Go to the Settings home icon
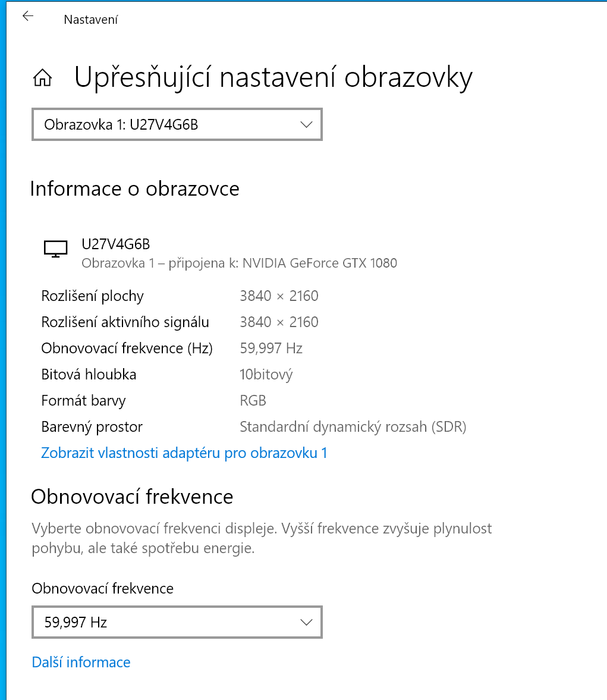This screenshot has height=700, width=607. coord(43,78)
